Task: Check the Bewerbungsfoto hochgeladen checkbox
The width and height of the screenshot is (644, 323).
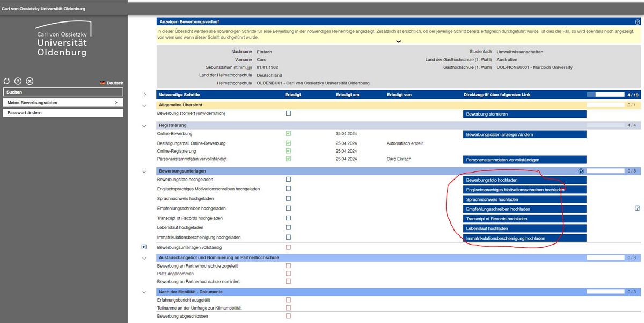Action: [288, 179]
